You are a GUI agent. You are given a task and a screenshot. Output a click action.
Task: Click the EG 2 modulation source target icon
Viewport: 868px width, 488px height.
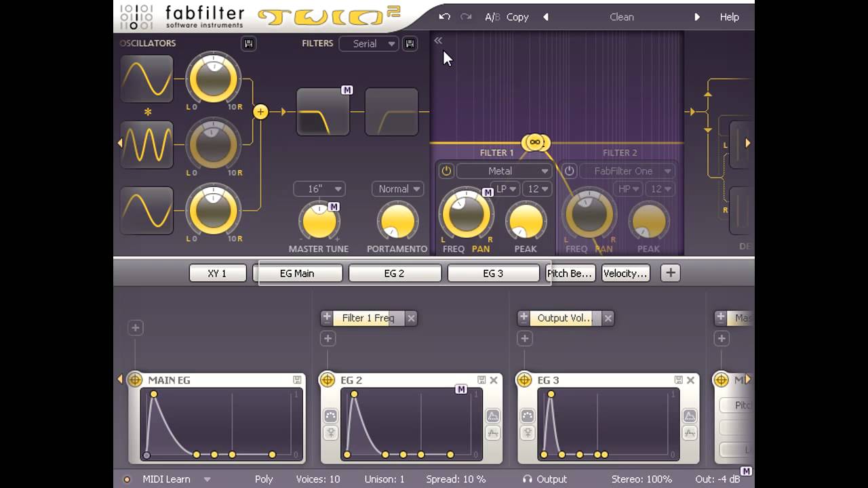(328, 380)
